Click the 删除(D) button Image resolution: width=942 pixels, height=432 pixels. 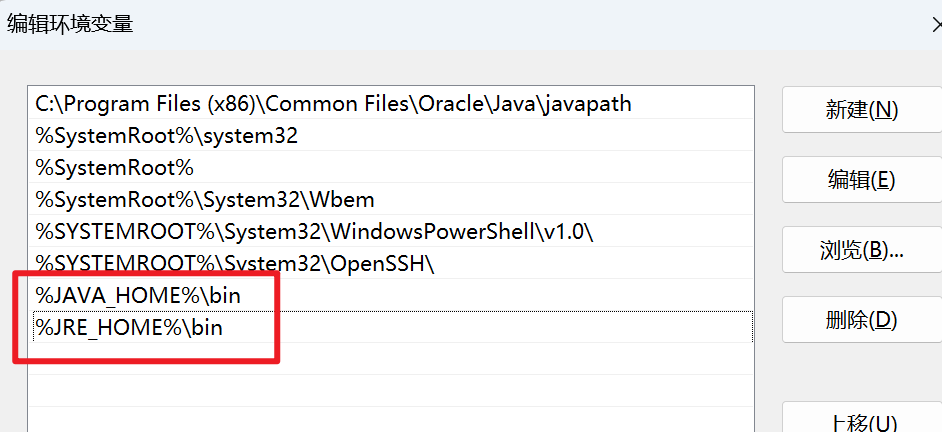[x=861, y=320]
